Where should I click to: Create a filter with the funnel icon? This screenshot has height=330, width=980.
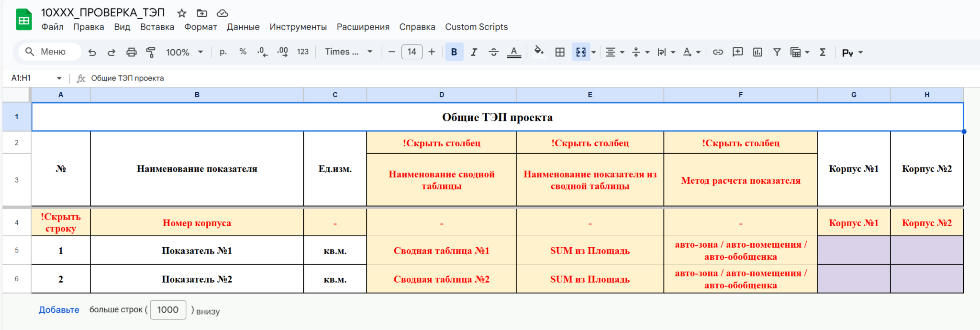[777, 52]
